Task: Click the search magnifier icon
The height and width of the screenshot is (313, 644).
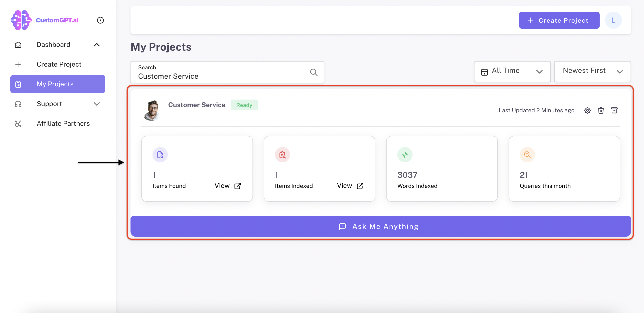Action: point(314,72)
